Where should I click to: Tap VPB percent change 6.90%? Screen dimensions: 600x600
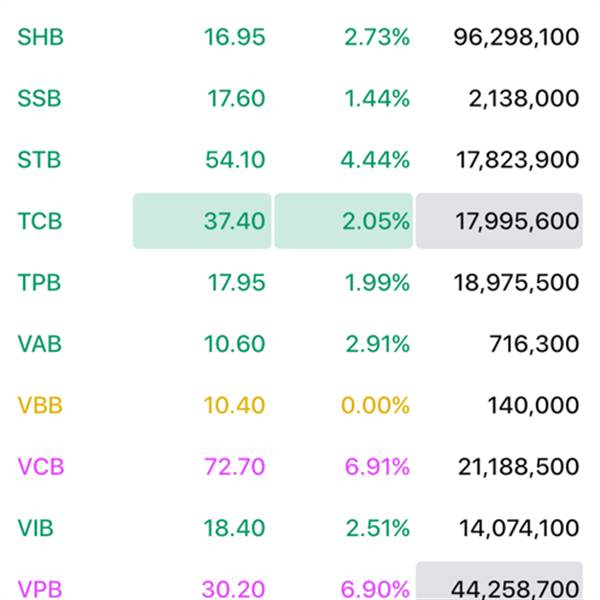pyautogui.click(x=376, y=588)
